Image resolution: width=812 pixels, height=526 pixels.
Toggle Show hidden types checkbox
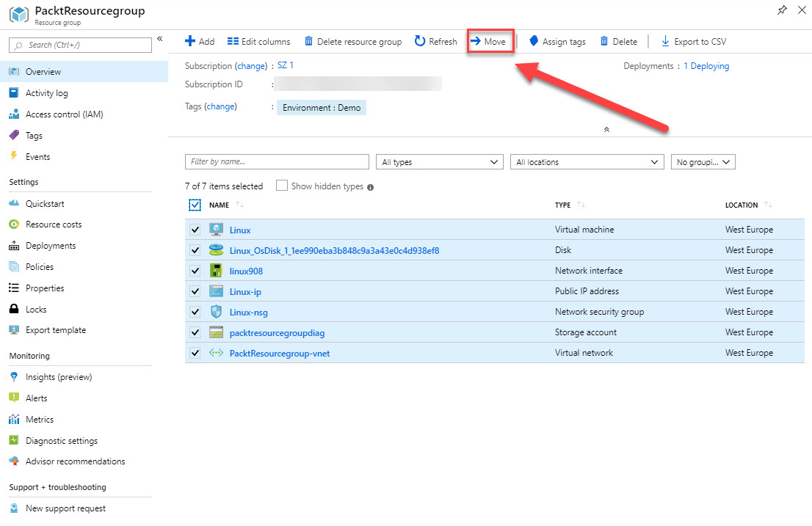point(282,186)
